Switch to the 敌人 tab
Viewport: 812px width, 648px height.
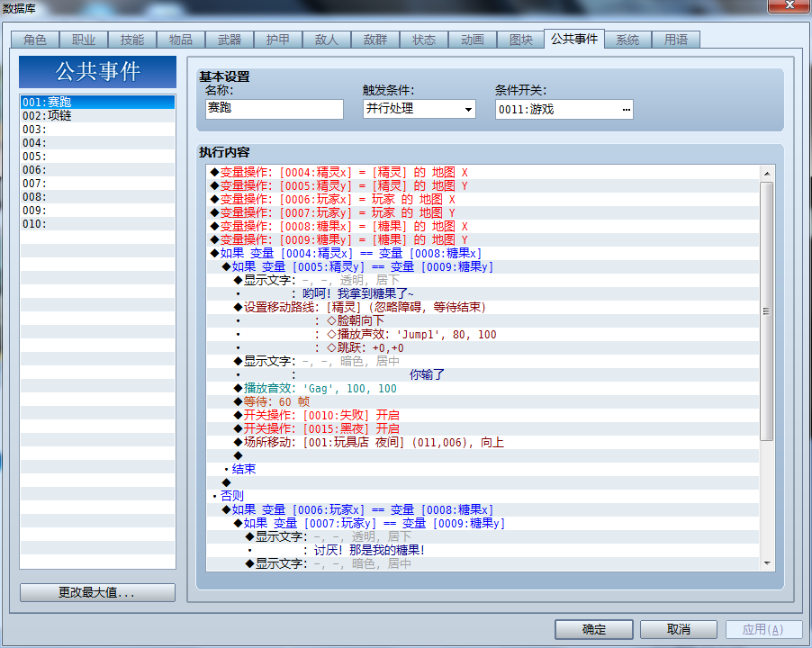tap(327, 40)
